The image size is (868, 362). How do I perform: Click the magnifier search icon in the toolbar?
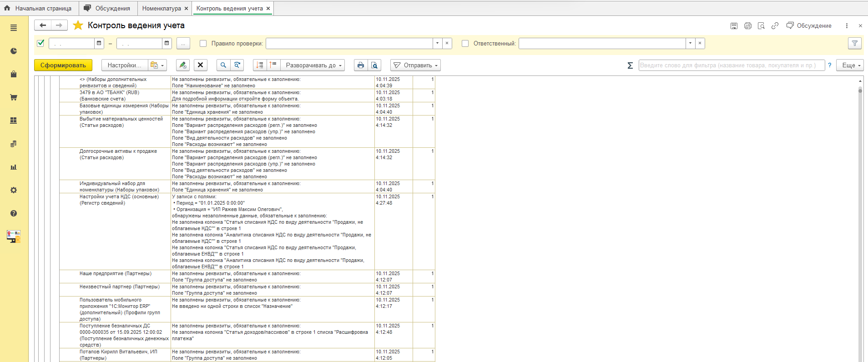coord(223,65)
